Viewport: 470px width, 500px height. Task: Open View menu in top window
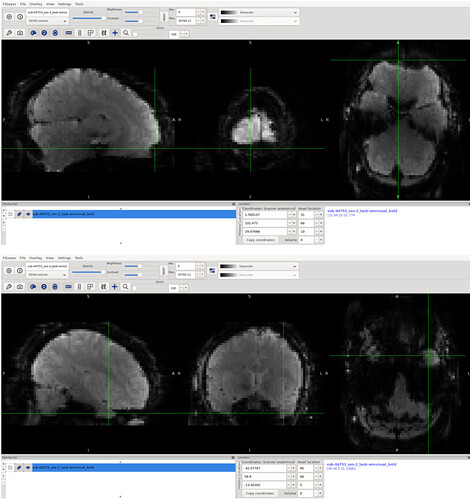click(x=50, y=4)
